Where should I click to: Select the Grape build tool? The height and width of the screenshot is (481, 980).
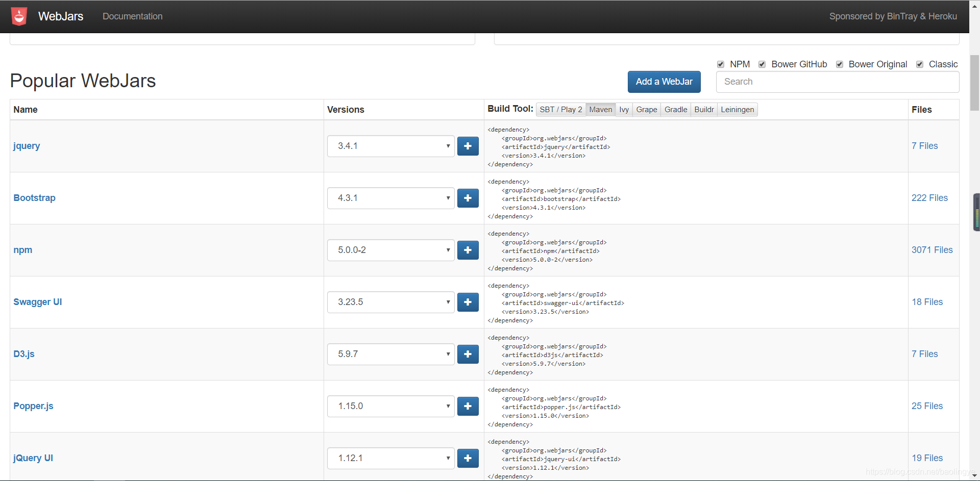click(x=647, y=110)
